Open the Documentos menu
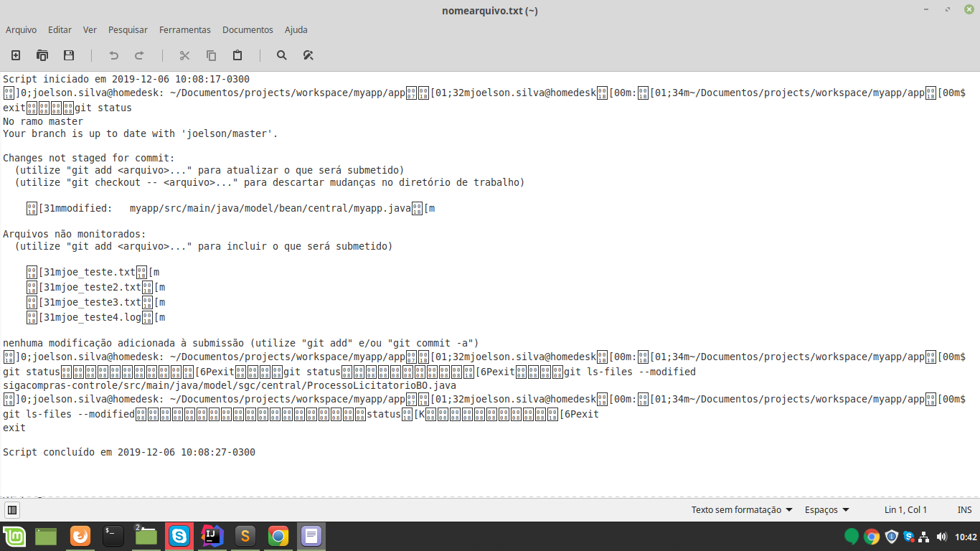The image size is (980, 551). 248,30
